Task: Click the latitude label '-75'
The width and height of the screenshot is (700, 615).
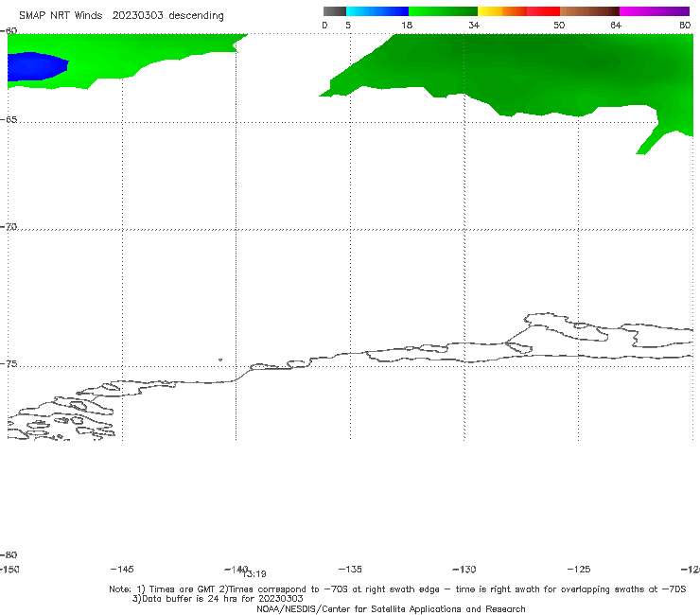Action: tap(9, 364)
